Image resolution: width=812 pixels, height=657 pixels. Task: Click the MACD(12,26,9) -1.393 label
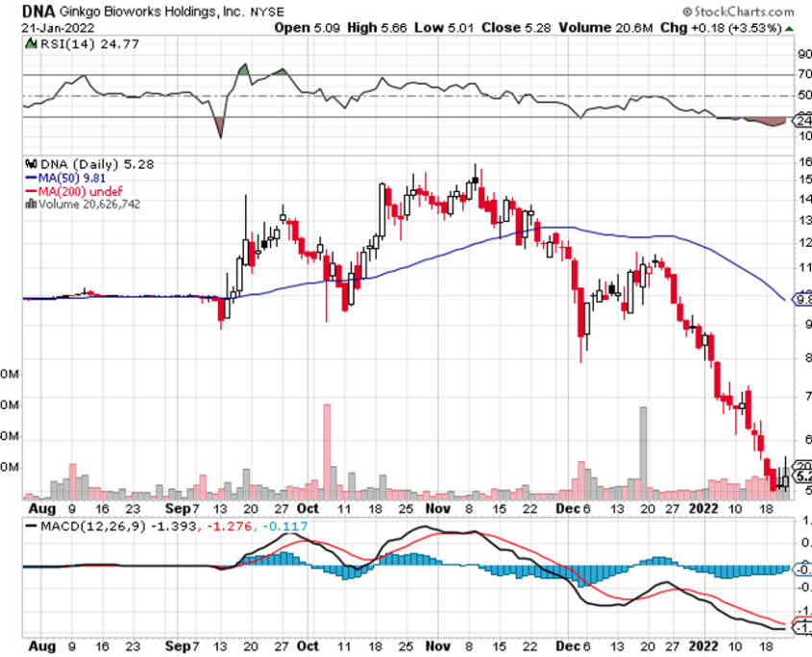click(x=118, y=526)
